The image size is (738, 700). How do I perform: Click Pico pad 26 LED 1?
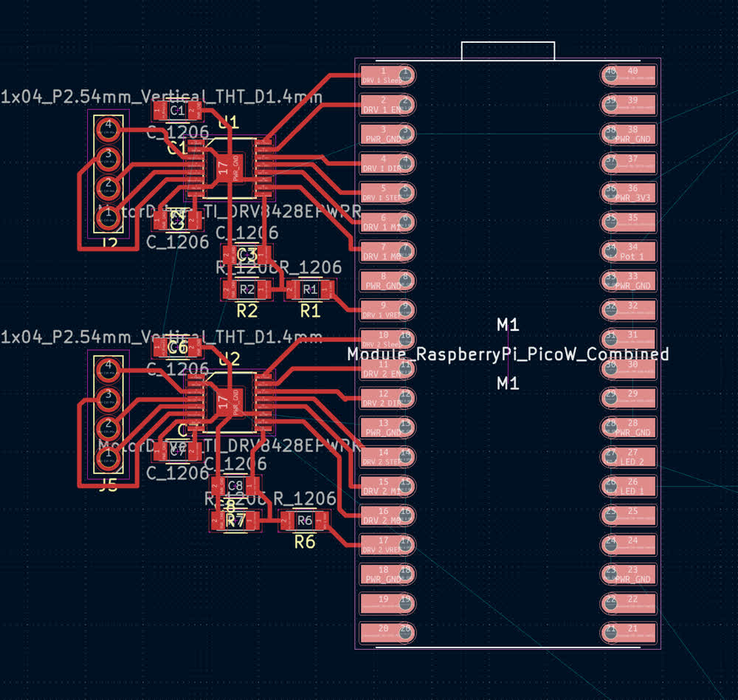point(632,486)
